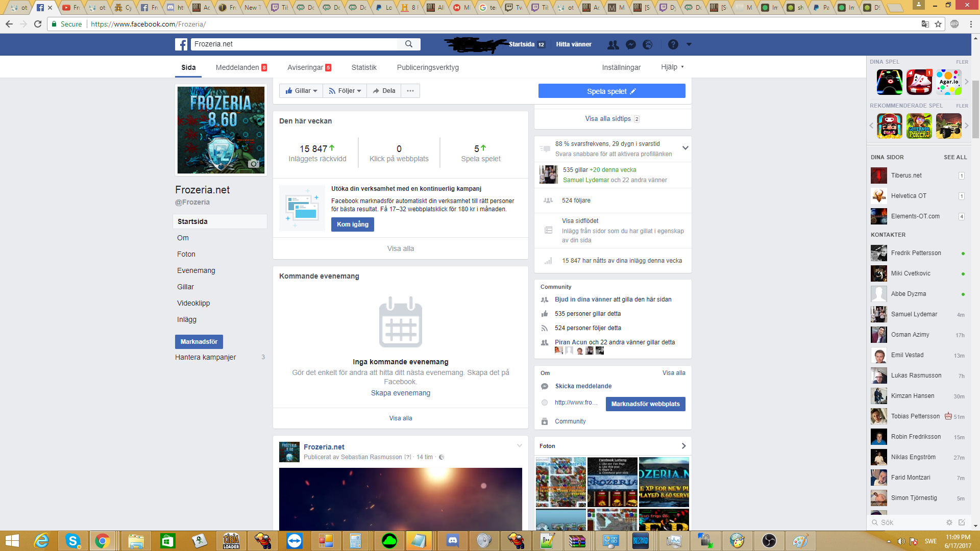Click Skapa evenemang link
Screen dimensions: 980x551
pos(401,393)
